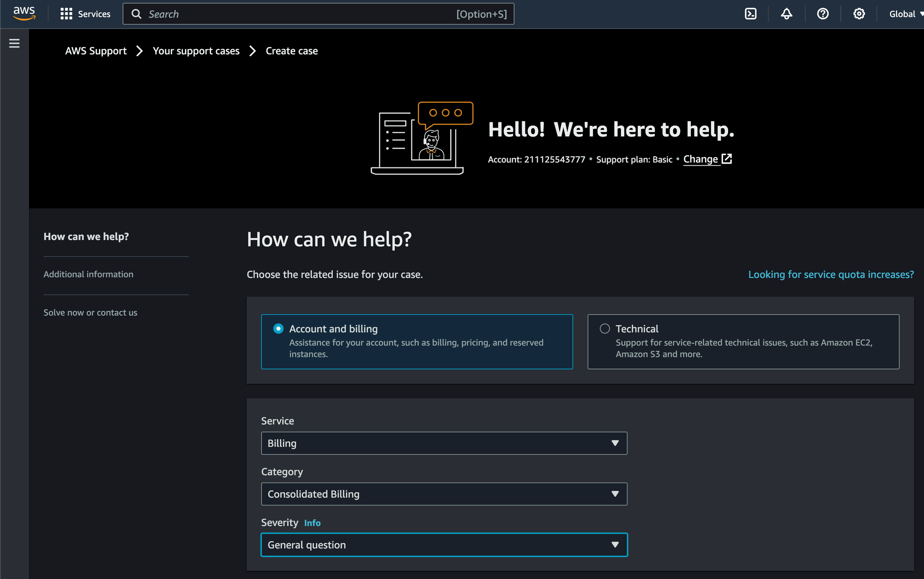Click the search magnifier icon

click(x=136, y=14)
